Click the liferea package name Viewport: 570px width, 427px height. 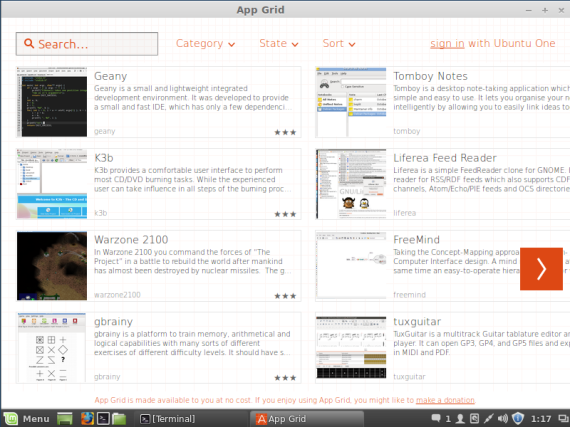click(x=405, y=213)
